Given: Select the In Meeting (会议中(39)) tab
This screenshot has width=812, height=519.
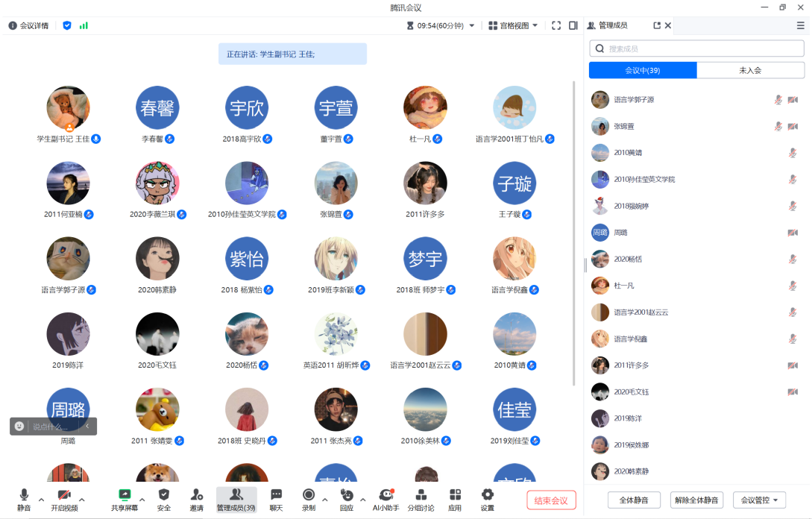Looking at the screenshot, I should [643, 70].
